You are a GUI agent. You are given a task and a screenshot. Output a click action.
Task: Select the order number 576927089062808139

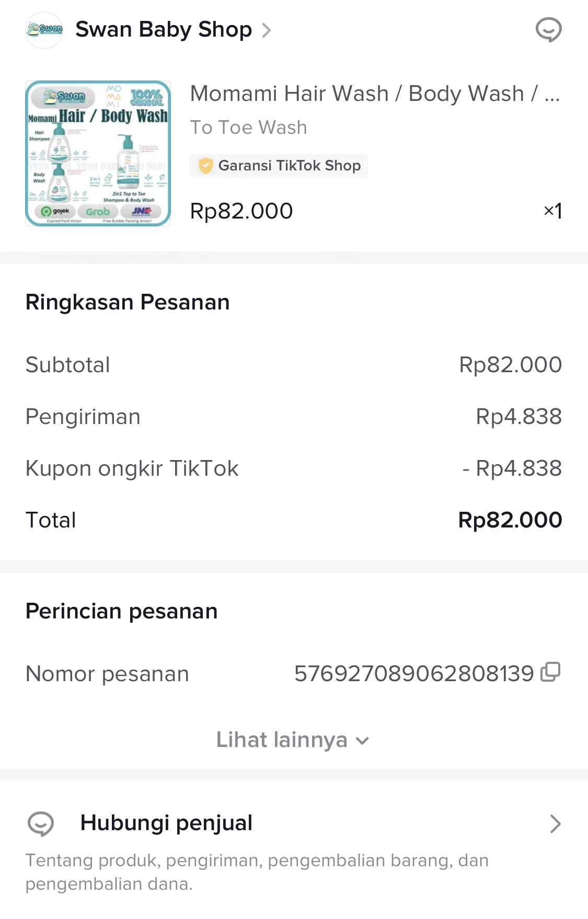413,674
